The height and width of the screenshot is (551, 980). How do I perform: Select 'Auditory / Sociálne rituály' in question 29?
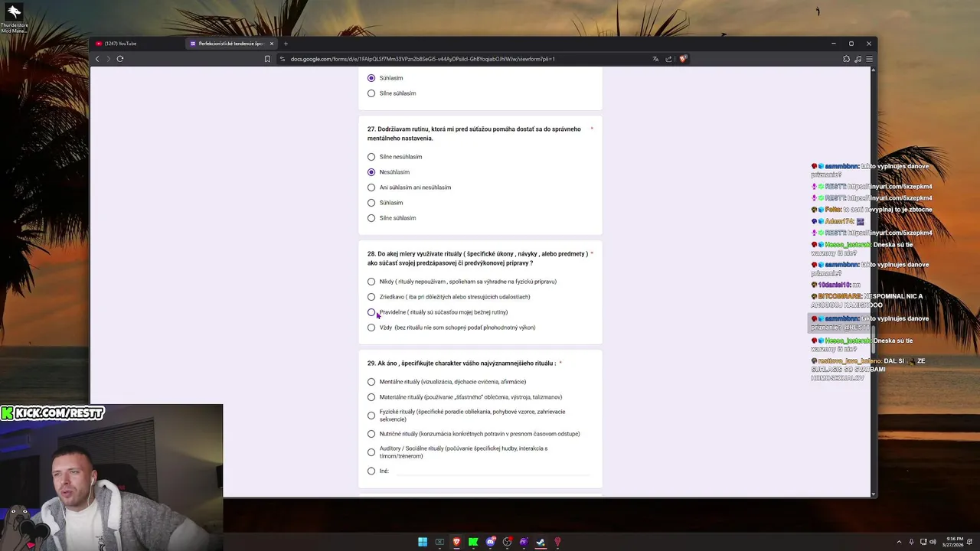(x=371, y=452)
